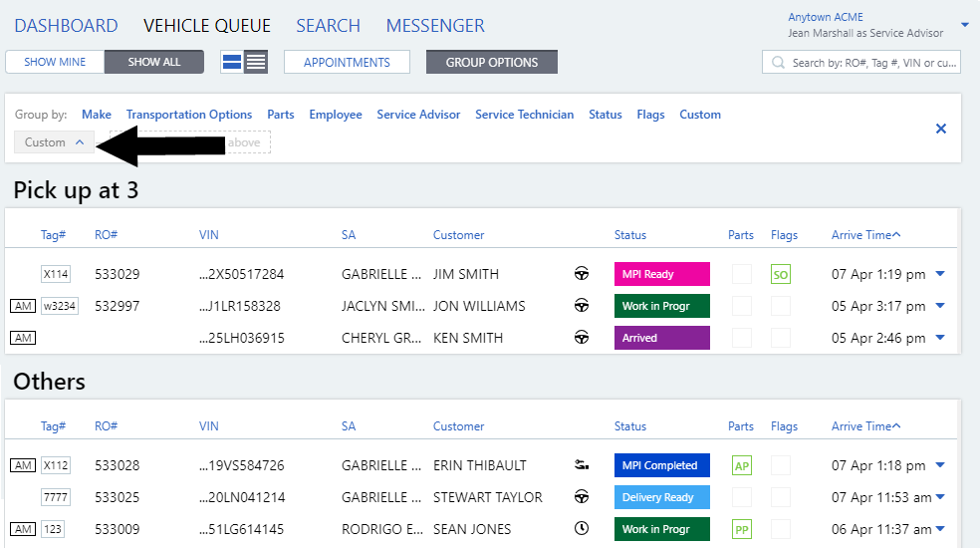The height and width of the screenshot is (548, 980).
Task: Close the Group by panel
Action: coord(940,129)
